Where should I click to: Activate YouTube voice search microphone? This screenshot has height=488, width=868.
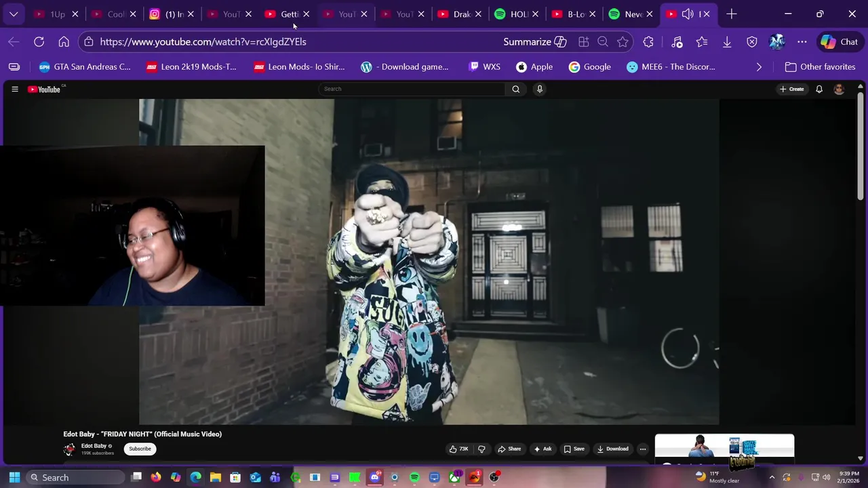click(x=540, y=89)
